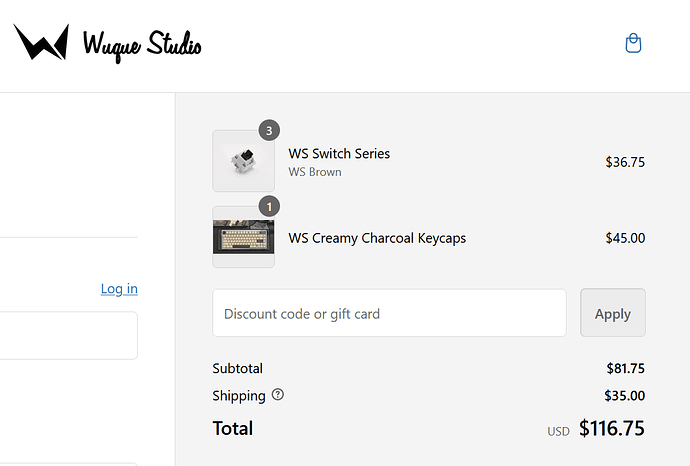Viewport: 690px width, 466px height.
Task: Click the $45.00 keycaps price
Action: click(625, 238)
